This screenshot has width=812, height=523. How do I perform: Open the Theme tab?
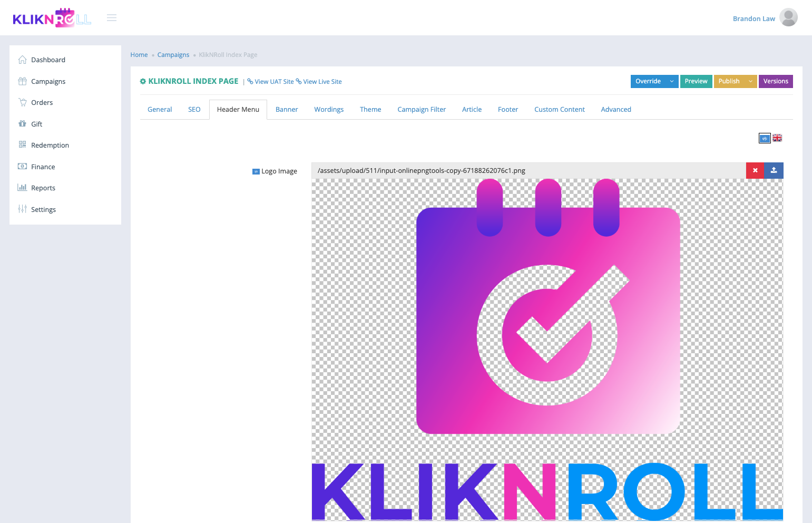point(370,110)
